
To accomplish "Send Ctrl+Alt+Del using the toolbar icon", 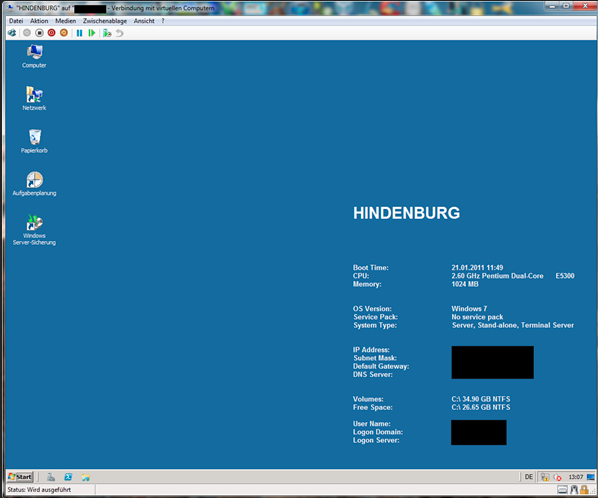I will [x=12, y=33].
